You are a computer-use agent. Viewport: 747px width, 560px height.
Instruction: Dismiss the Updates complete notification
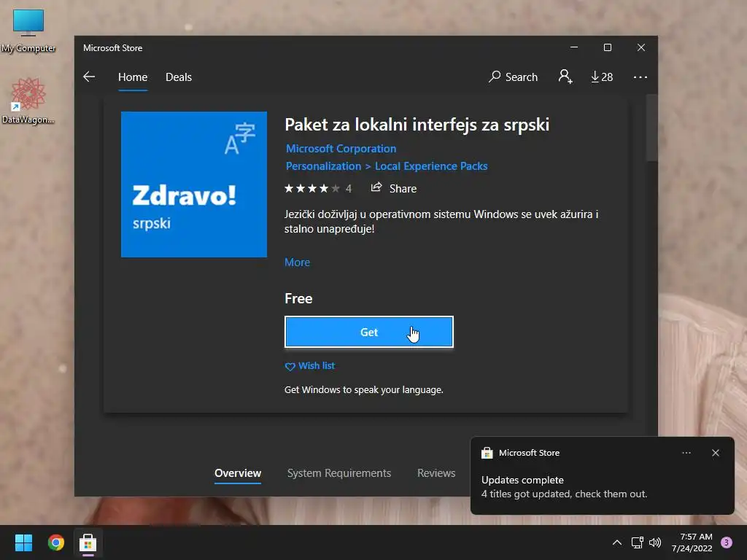tap(715, 453)
